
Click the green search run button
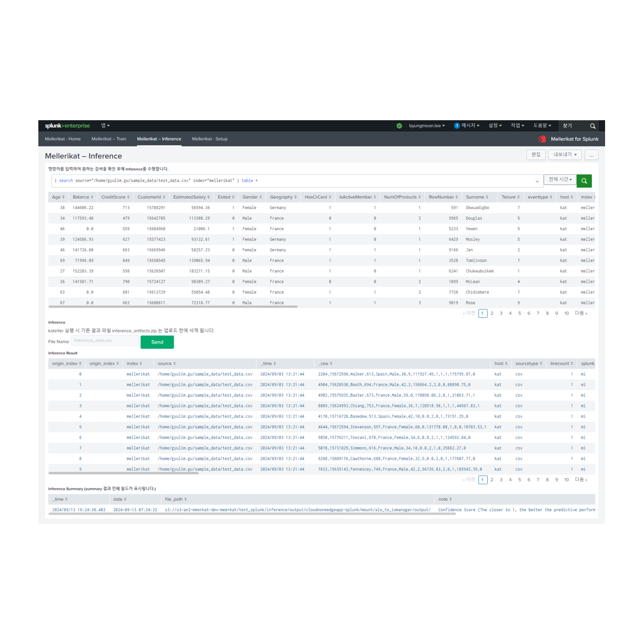584,181
